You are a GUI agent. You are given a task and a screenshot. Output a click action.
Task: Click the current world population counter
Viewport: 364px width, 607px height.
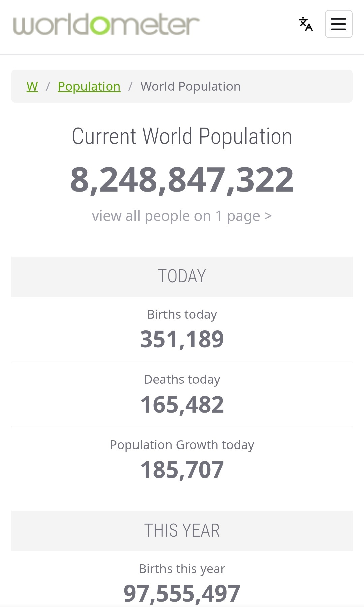click(x=182, y=180)
